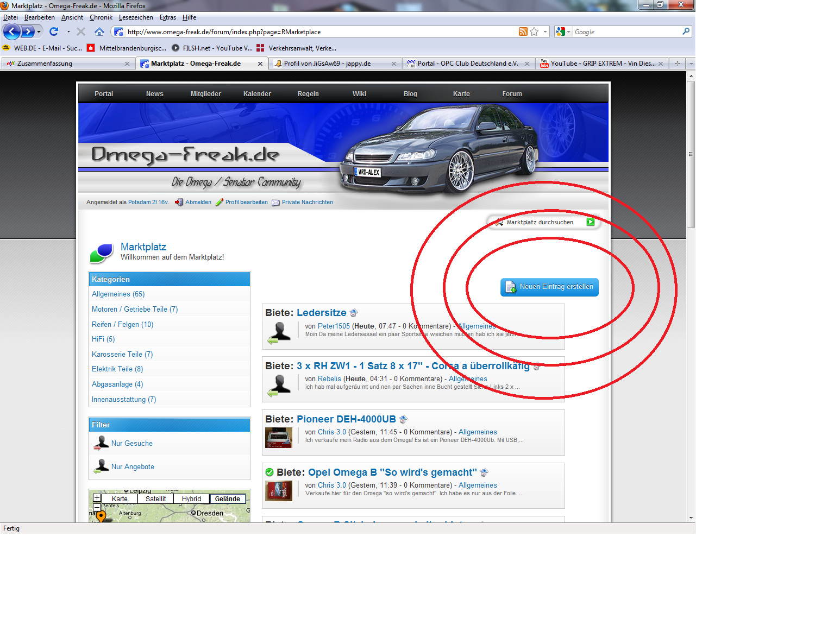Start marketplace search with green arrow icon
The height and width of the screenshot is (631, 840).
point(591,222)
